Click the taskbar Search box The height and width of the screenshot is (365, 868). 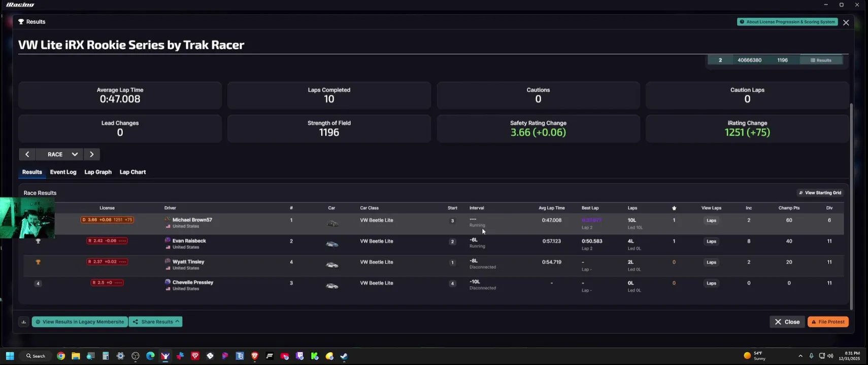[36, 356]
